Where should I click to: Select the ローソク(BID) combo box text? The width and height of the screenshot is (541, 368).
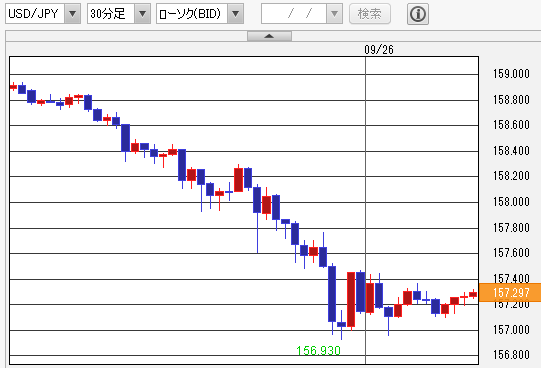tap(190, 14)
